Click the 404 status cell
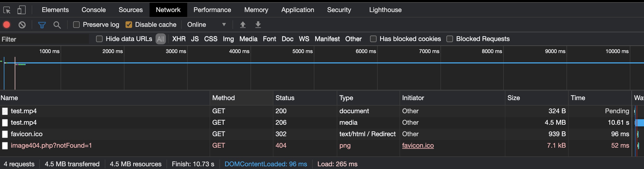 click(x=305, y=145)
